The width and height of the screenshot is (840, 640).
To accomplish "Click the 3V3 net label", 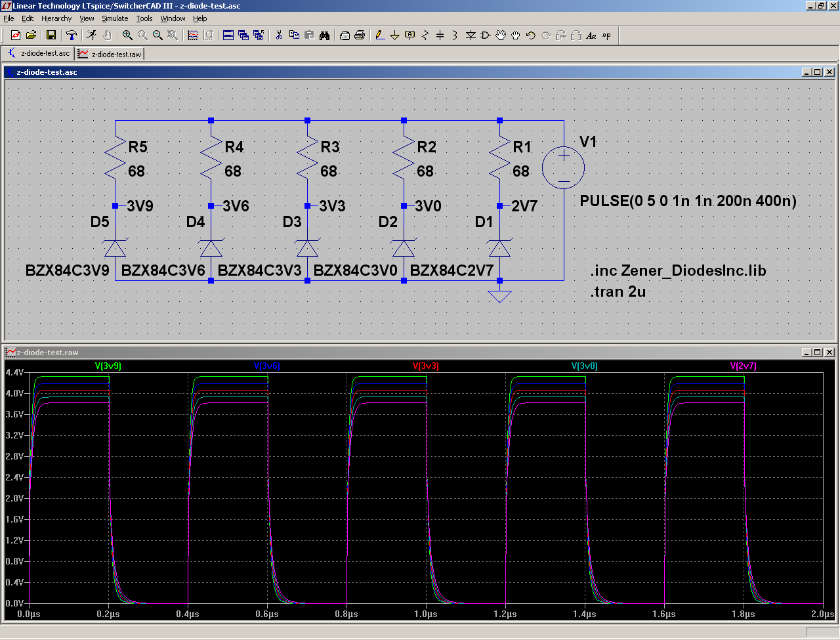I will (332, 206).
